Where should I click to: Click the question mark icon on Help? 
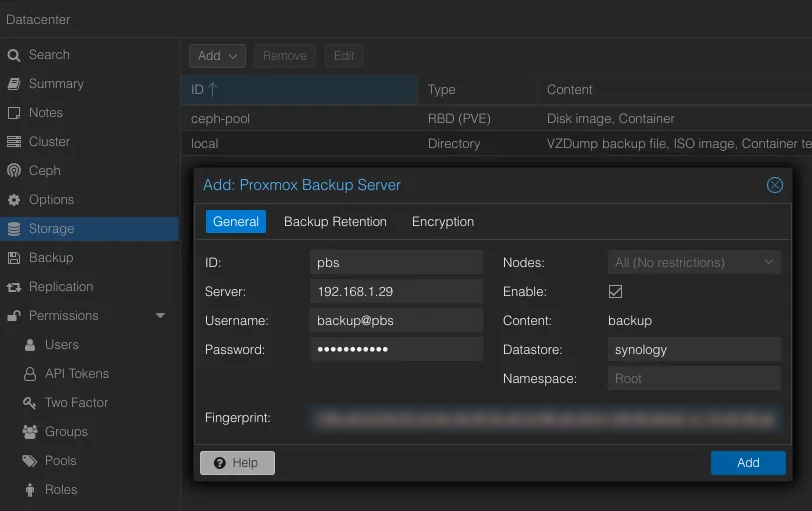coord(220,463)
